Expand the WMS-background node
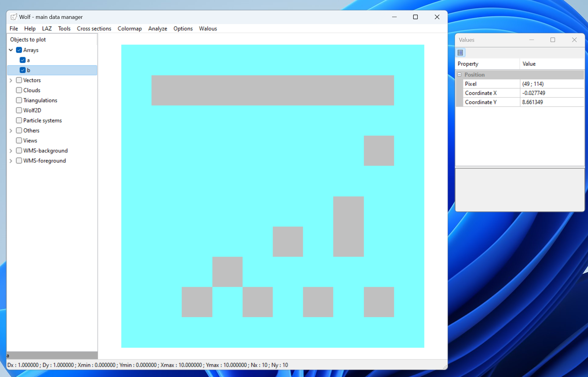The height and width of the screenshot is (377, 588). (x=11, y=151)
